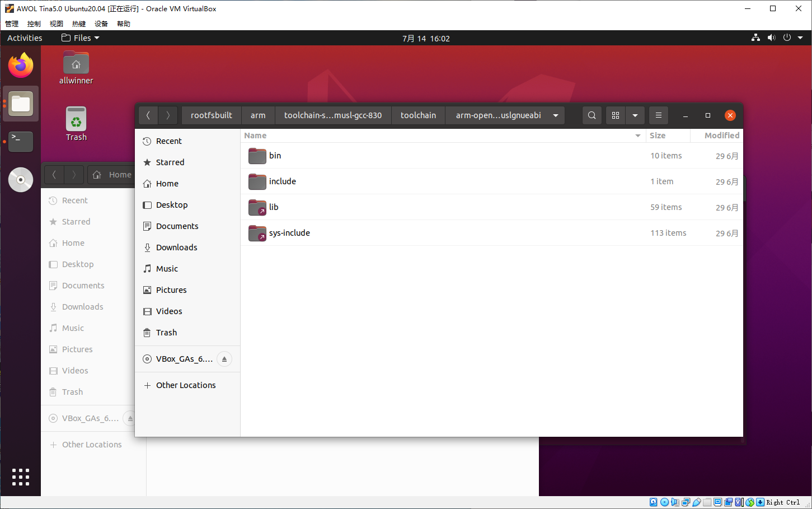Launch Firefox from the dock

tap(21, 66)
